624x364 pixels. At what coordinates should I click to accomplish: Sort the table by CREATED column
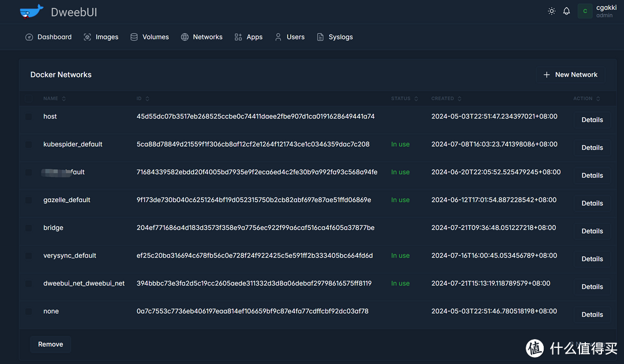[446, 98]
